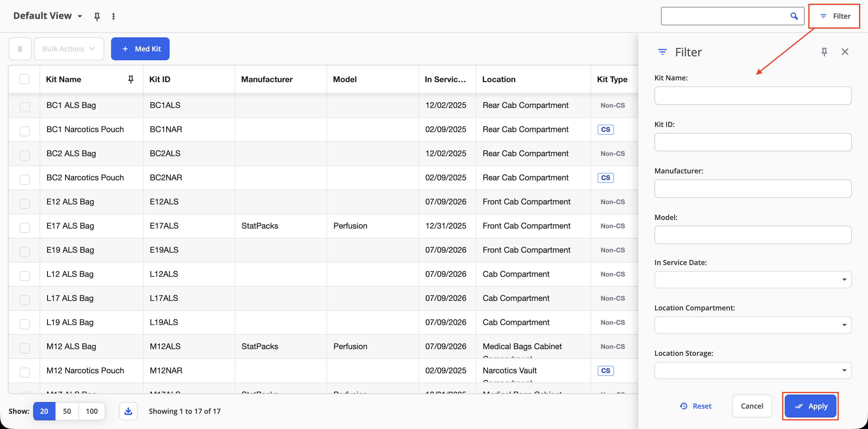Click the StatPacks manufacturer for M12 ALS Bag

point(260,346)
